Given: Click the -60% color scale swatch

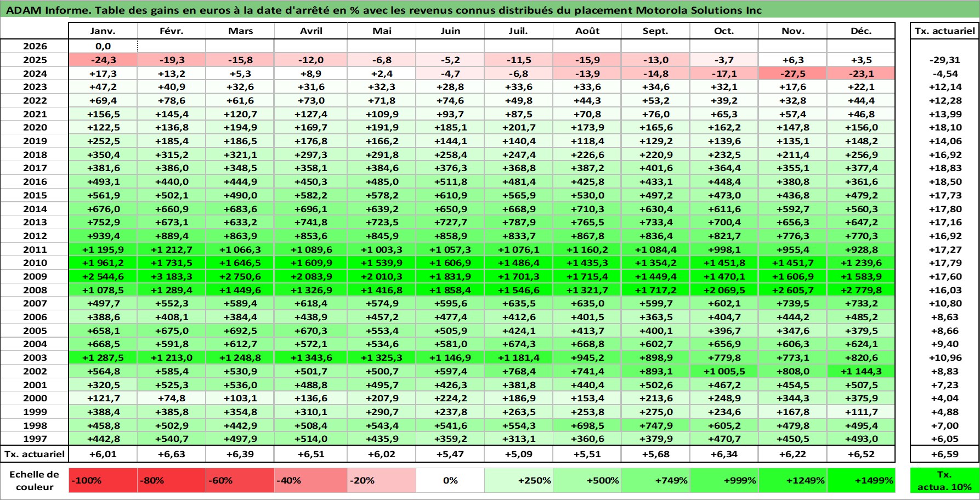Looking at the screenshot, I should (240, 480).
